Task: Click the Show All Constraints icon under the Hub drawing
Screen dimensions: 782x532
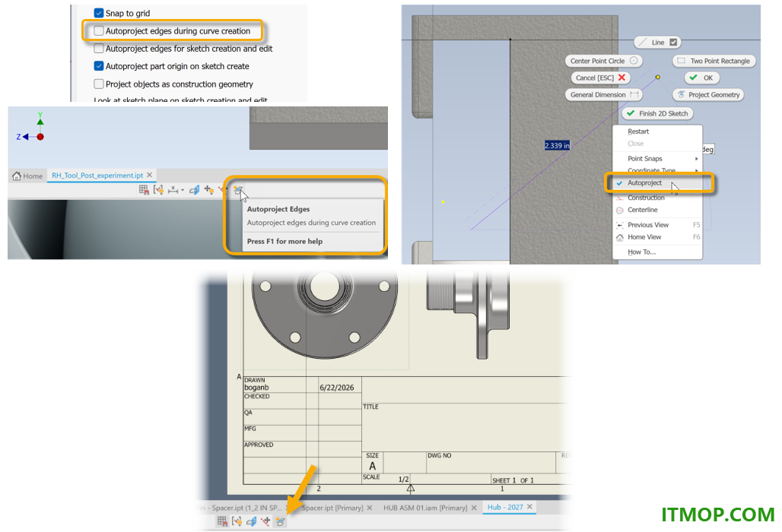Action: click(x=237, y=521)
